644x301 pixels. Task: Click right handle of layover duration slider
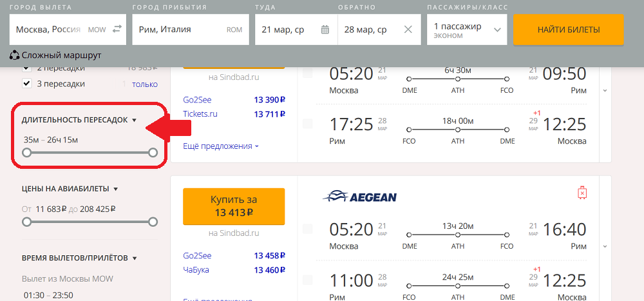[153, 153]
